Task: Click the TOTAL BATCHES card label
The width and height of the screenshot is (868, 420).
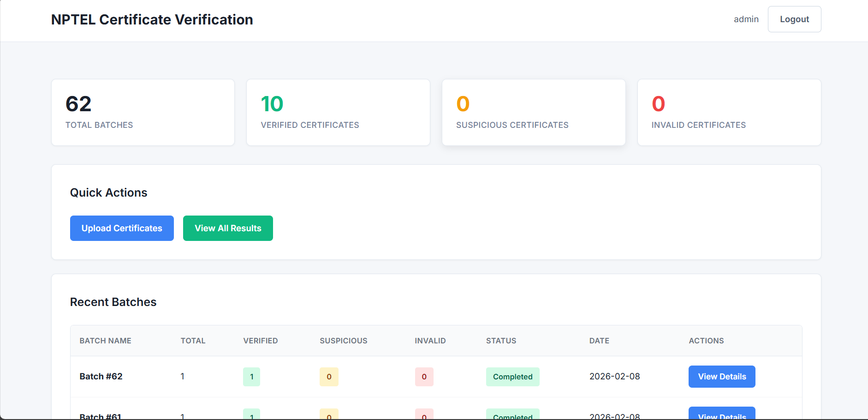Action: pyautogui.click(x=99, y=125)
